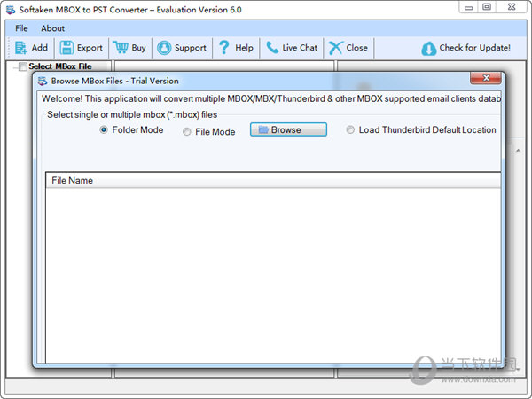
Task: Click the Live Chat toolbar label
Action: click(300, 48)
